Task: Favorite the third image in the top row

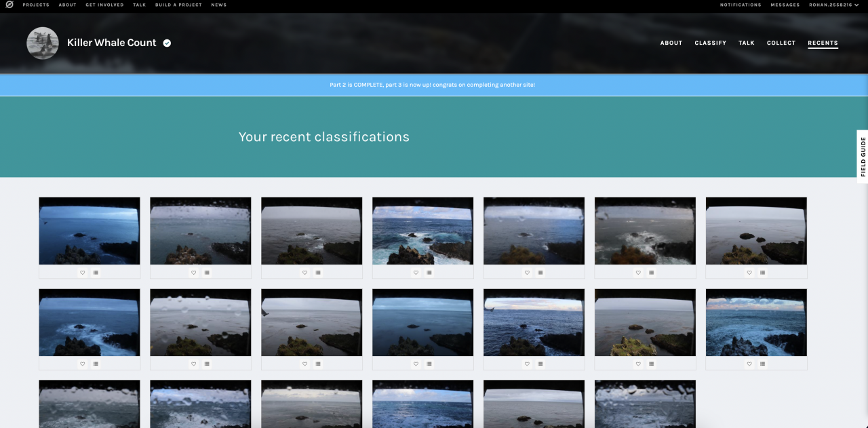Action: 304,272
